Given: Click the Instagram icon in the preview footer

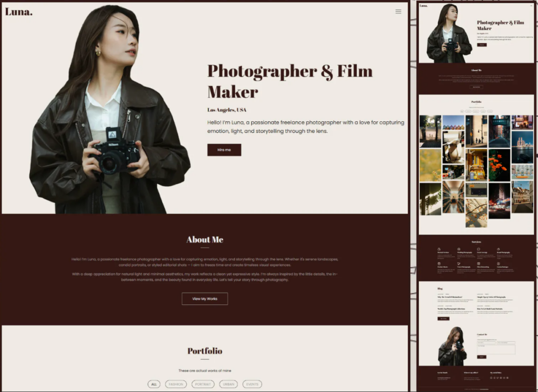Looking at the screenshot, I should 491,378.
